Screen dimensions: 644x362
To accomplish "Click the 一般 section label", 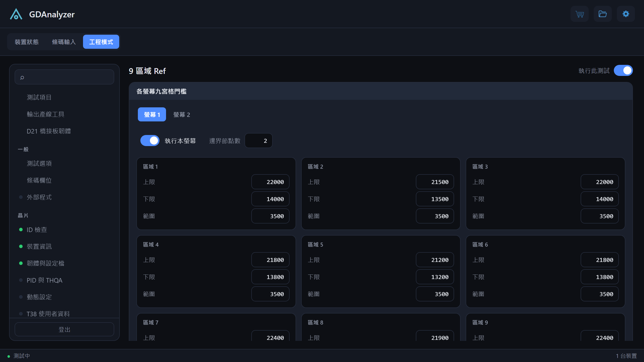I will [x=23, y=149].
